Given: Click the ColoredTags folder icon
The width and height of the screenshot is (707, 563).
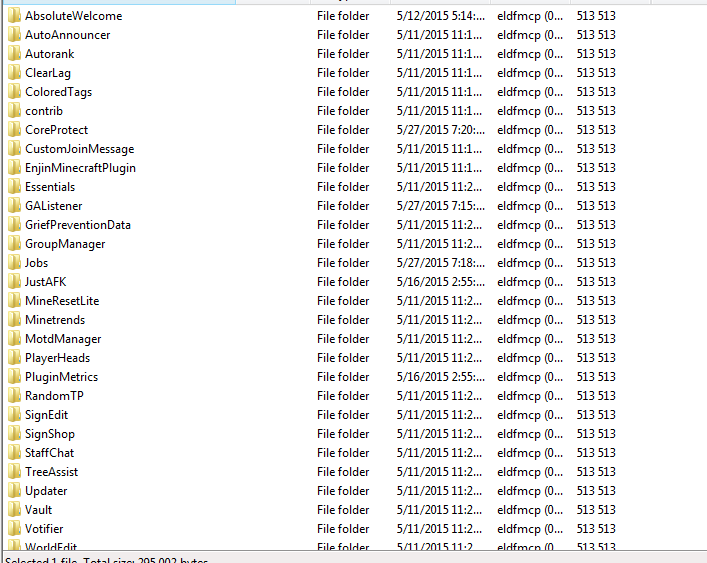Looking at the screenshot, I should (14, 92).
